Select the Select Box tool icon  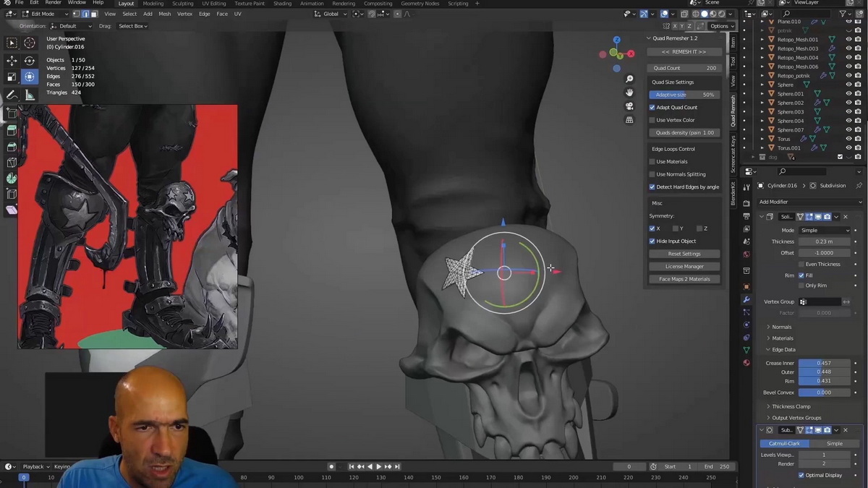pos(12,43)
